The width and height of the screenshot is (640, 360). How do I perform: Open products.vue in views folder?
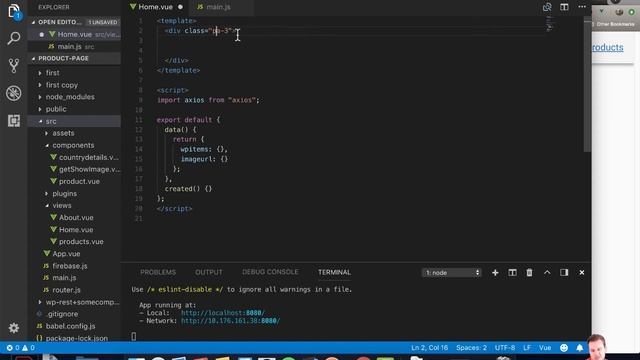[81, 242]
